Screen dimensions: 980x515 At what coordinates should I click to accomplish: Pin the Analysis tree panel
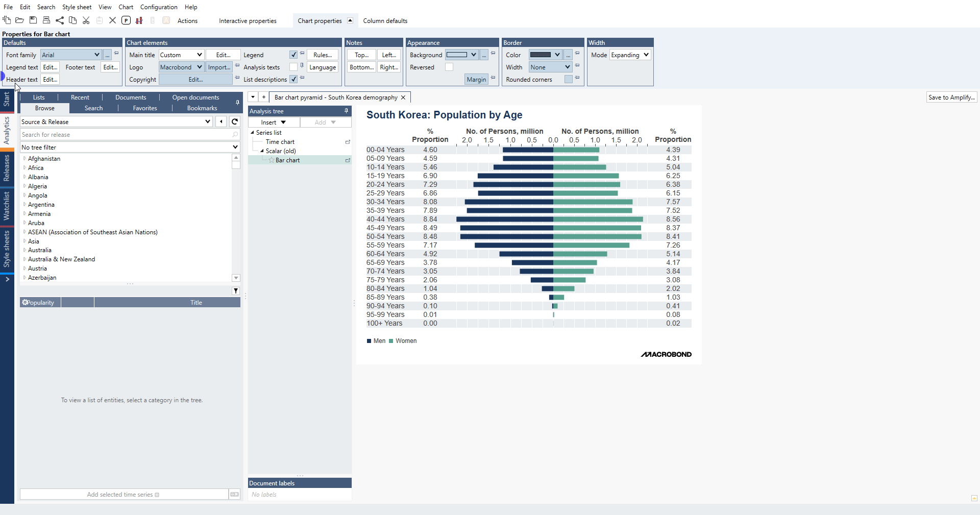coord(346,111)
